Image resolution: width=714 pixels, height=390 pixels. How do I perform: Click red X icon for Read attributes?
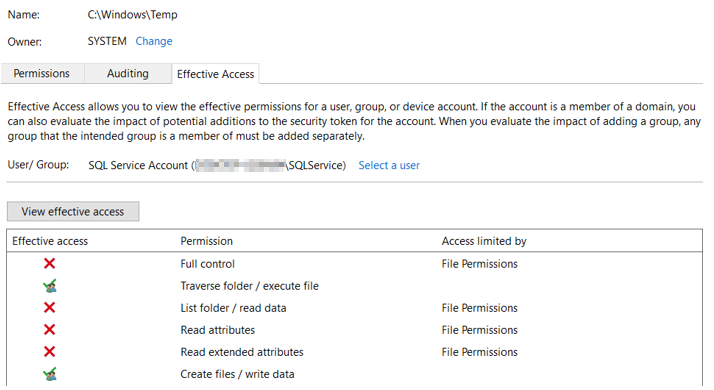pyautogui.click(x=49, y=329)
